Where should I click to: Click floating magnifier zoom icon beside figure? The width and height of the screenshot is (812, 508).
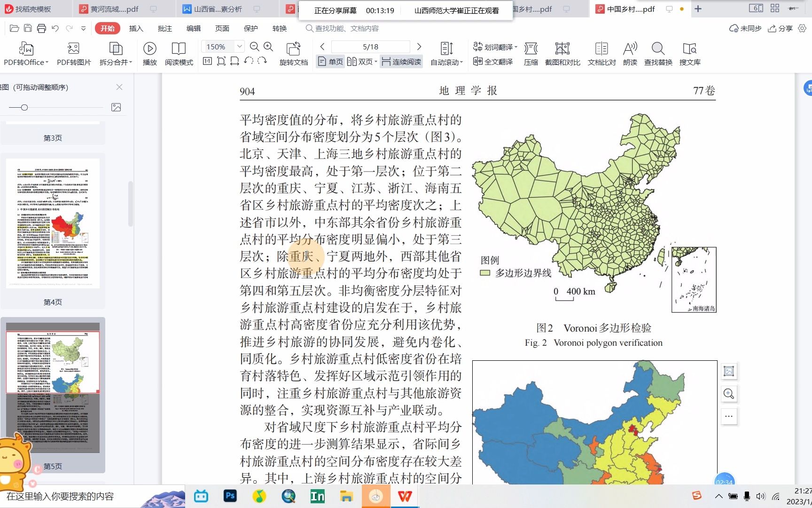729,394
